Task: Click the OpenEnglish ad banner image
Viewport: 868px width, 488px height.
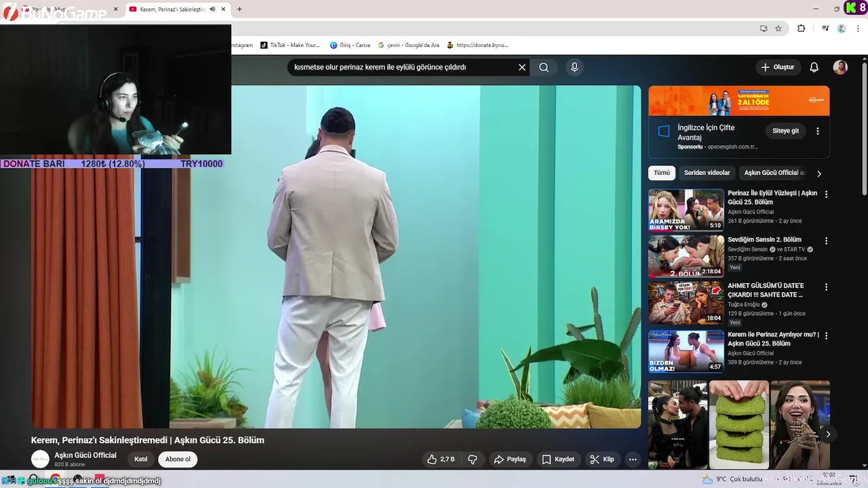Action: [x=738, y=101]
